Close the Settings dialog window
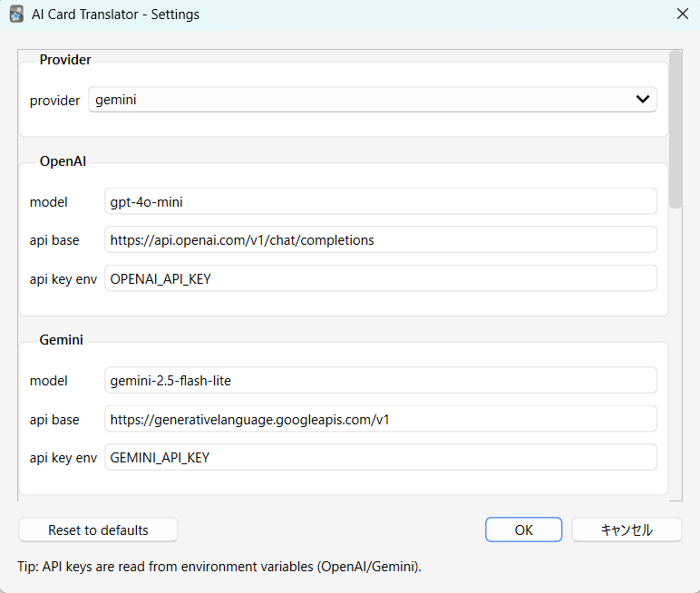700x593 pixels. [682, 15]
